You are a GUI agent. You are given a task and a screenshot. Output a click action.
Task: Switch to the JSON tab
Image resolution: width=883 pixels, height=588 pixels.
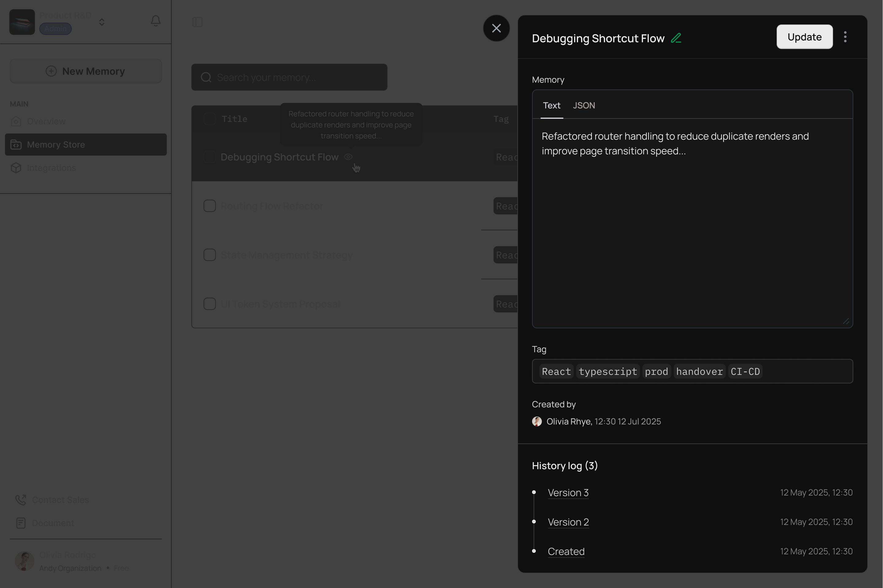[583, 105]
